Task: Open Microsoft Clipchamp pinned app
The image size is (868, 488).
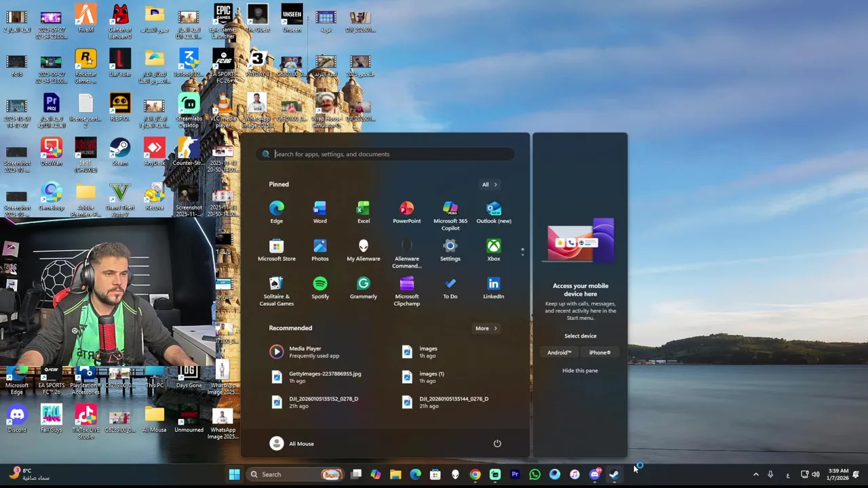Action: (407, 291)
